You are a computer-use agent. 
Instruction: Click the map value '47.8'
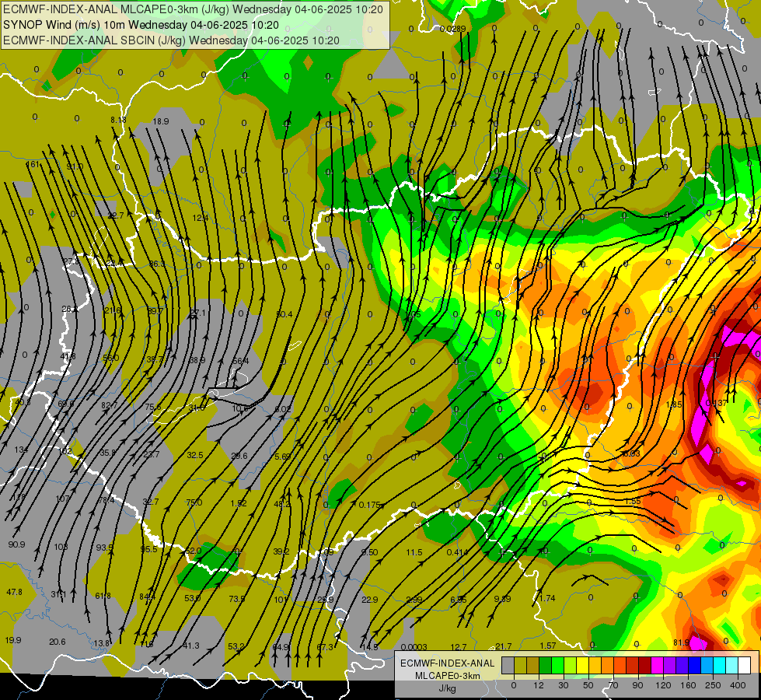[x=14, y=592]
